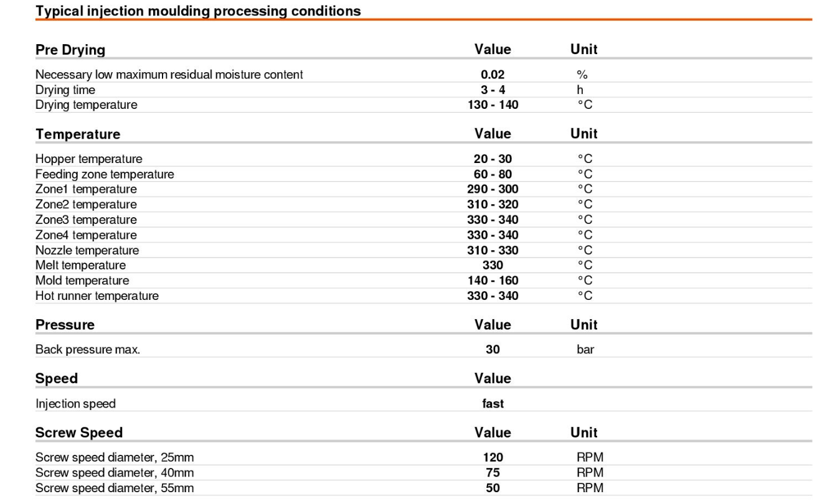This screenshot has width=822, height=504.
Task: Click the Hopper temperature label
Action: click(89, 159)
